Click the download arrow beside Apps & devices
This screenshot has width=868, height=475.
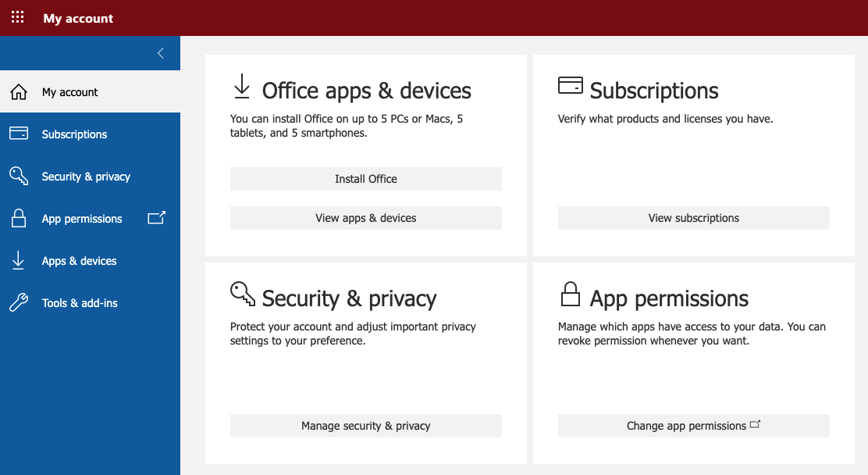[19, 260]
